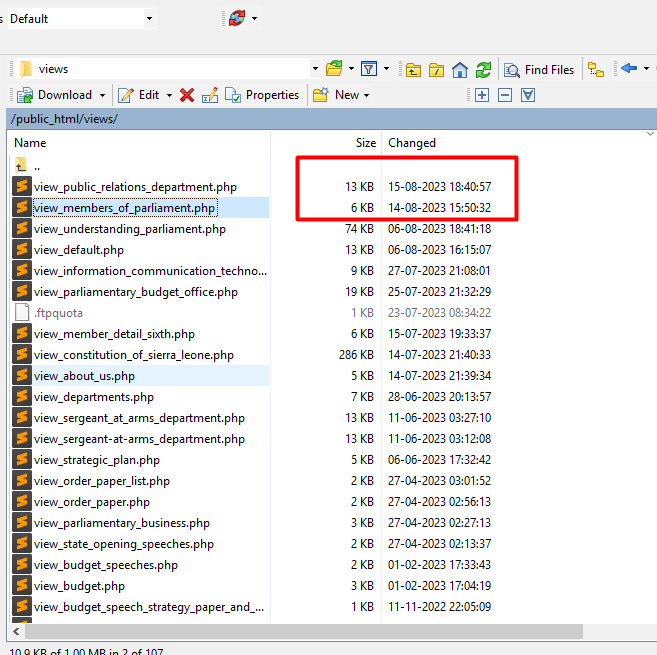Select view_default.php in the file list
This screenshot has height=655, width=657.
(x=79, y=250)
